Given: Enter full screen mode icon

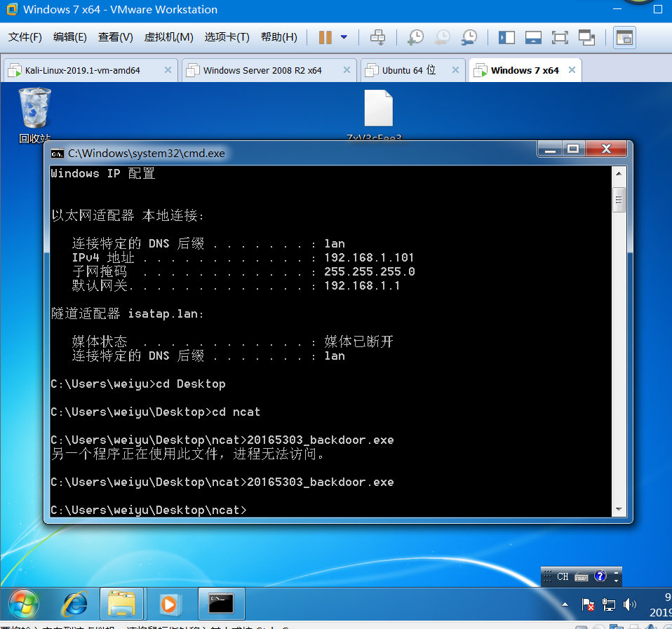Looking at the screenshot, I should (560, 38).
